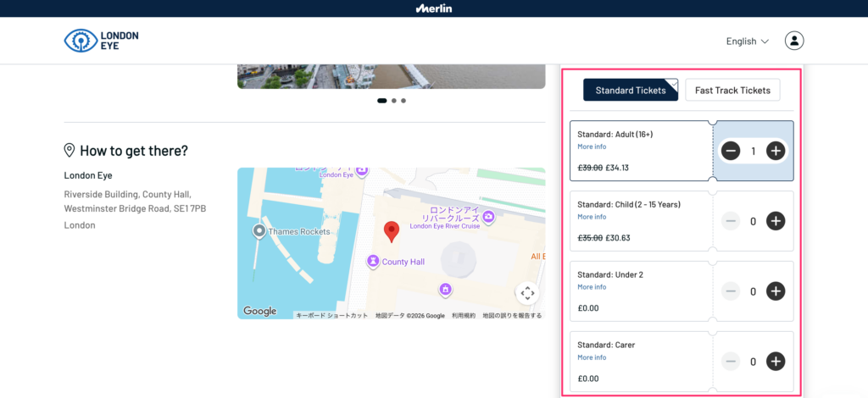Click the purple marker below County Hall
This screenshot has width=868, height=398.
tap(445, 289)
